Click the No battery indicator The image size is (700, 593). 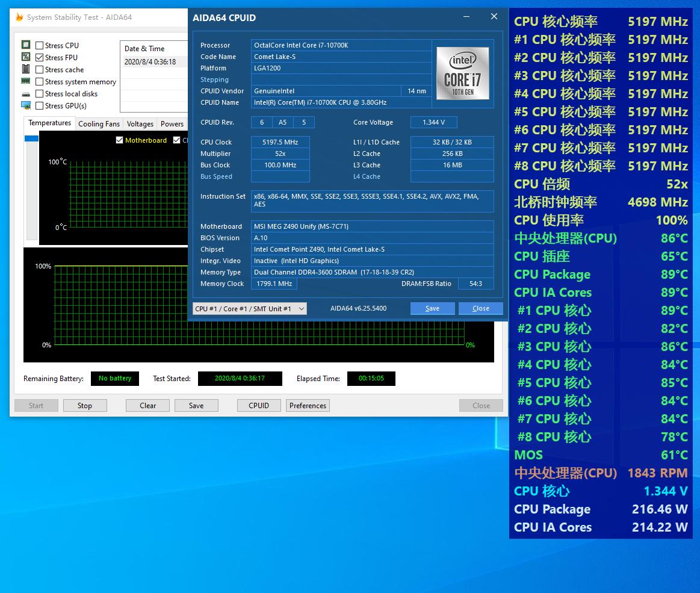pos(115,378)
